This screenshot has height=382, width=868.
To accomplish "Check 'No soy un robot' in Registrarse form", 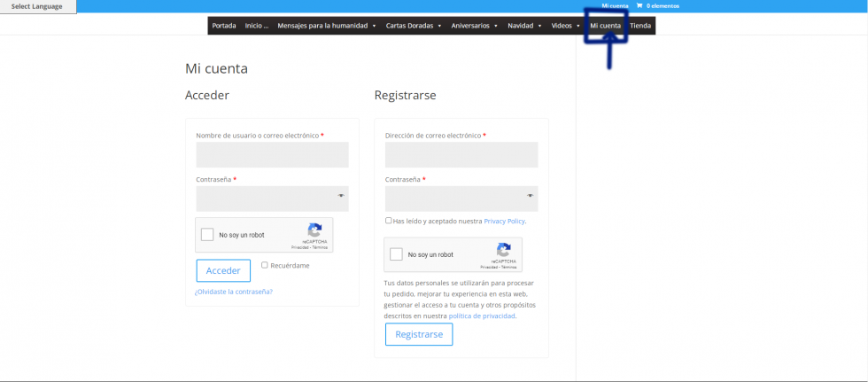I will 396,254.
